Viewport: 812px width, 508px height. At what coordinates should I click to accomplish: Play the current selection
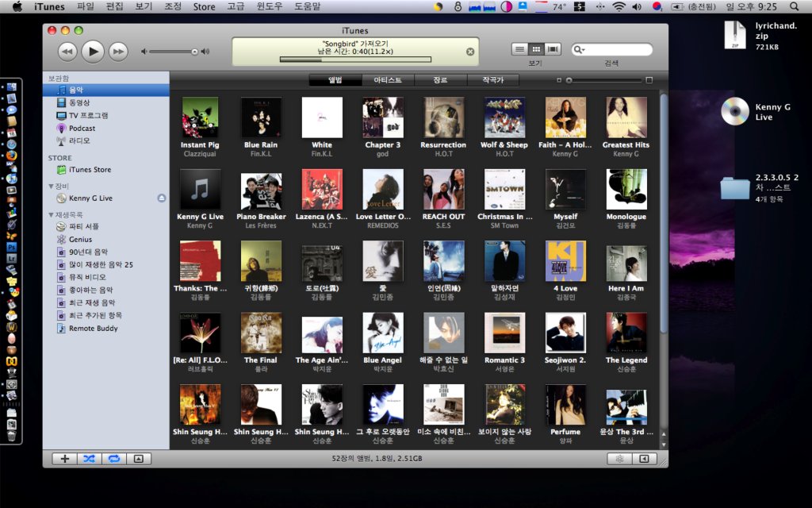(94, 52)
